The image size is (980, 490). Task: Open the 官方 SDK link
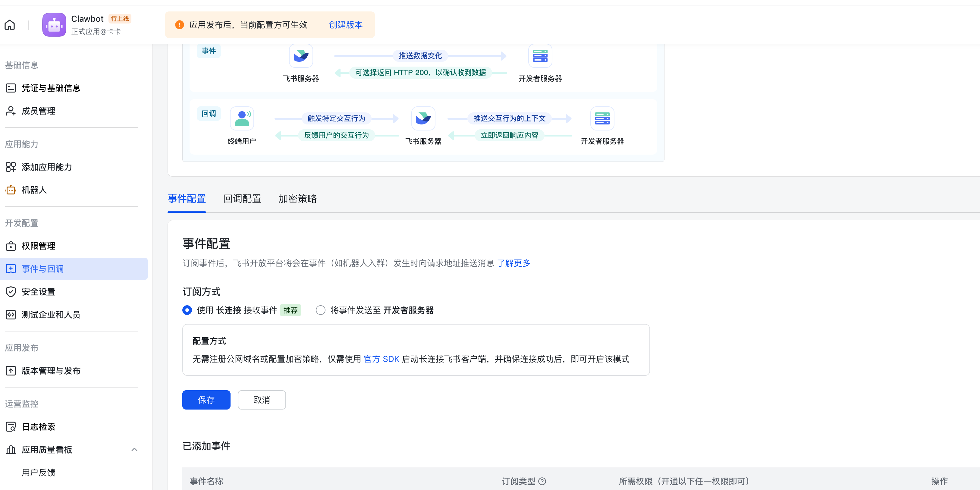[x=381, y=359]
